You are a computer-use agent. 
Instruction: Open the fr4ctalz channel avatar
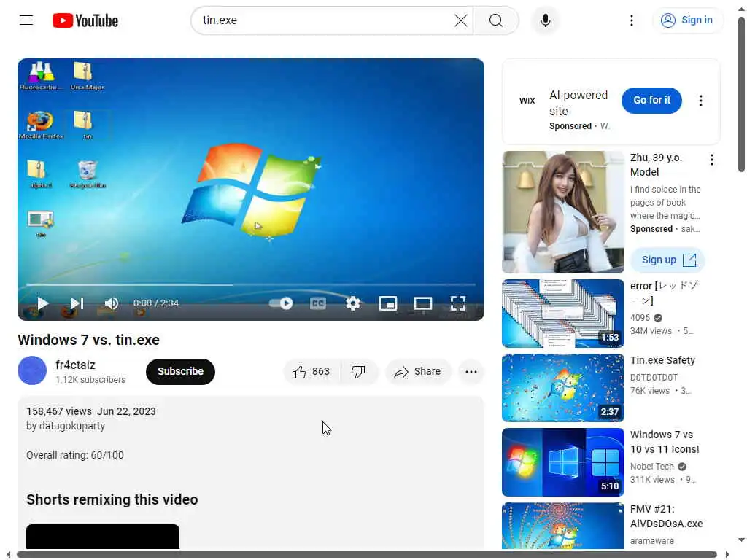(32, 370)
